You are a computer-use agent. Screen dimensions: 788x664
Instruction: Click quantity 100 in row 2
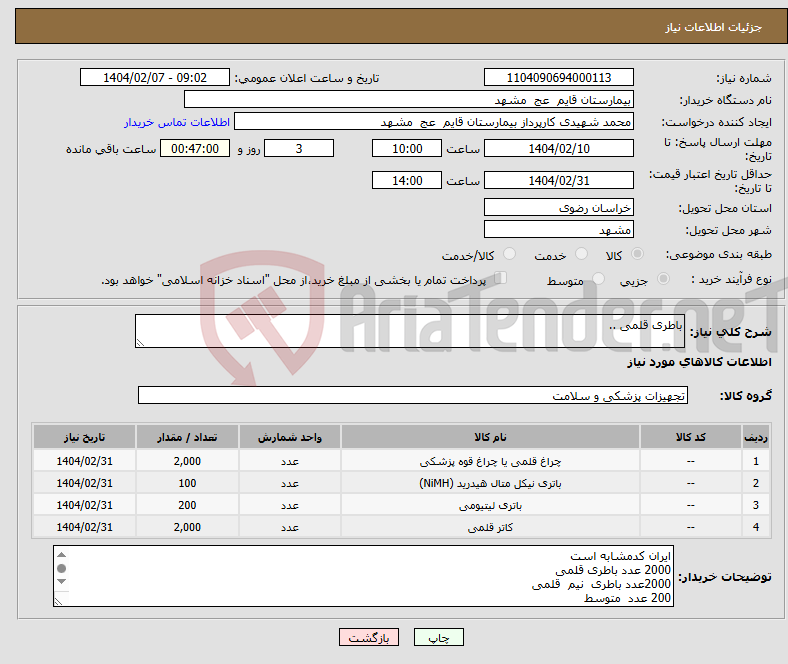coord(187,483)
